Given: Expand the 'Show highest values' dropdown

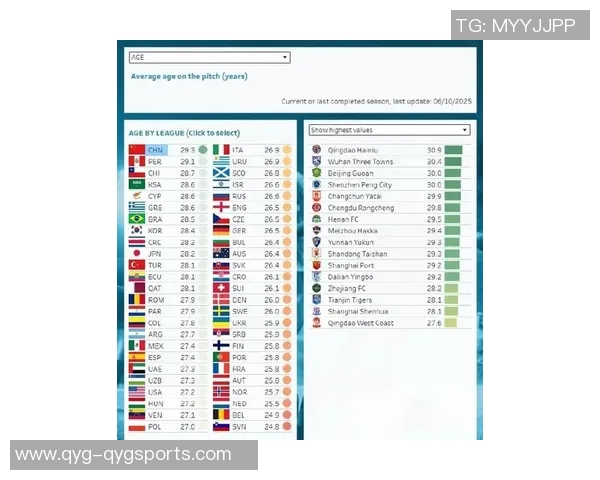Looking at the screenshot, I should click(389, 130).
